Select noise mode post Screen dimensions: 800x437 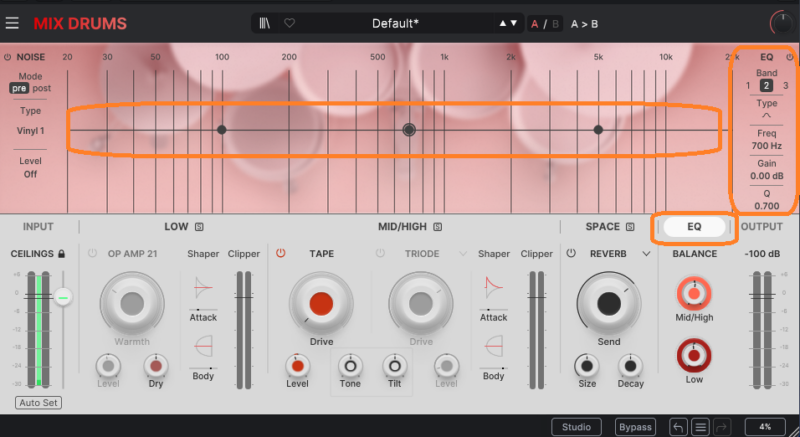(x=41, y=88)
